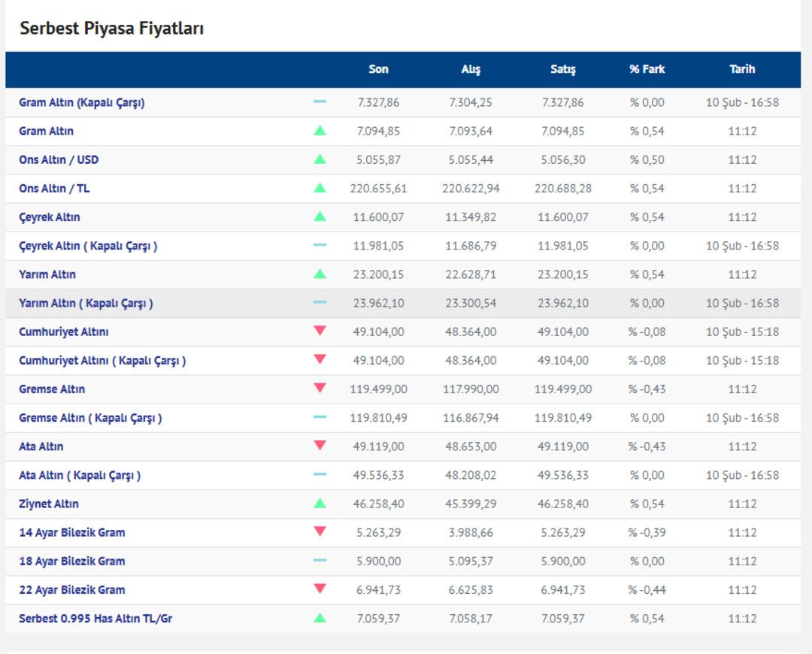Open the Çeyrek Altın link
This screenshot has height=654, width=812.
click(x=49, y=217)
